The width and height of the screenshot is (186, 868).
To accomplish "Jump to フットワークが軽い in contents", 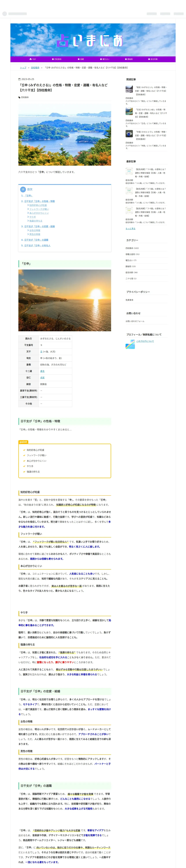I will pyautogui.click(x=39, y=209).
